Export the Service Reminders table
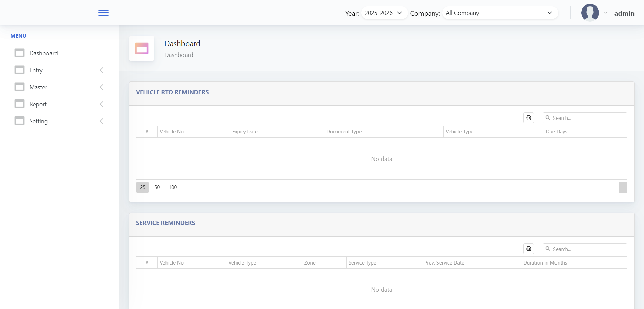The height and width of the screenshot is (309, 644). pyautogui.click(x=528, y=249)
